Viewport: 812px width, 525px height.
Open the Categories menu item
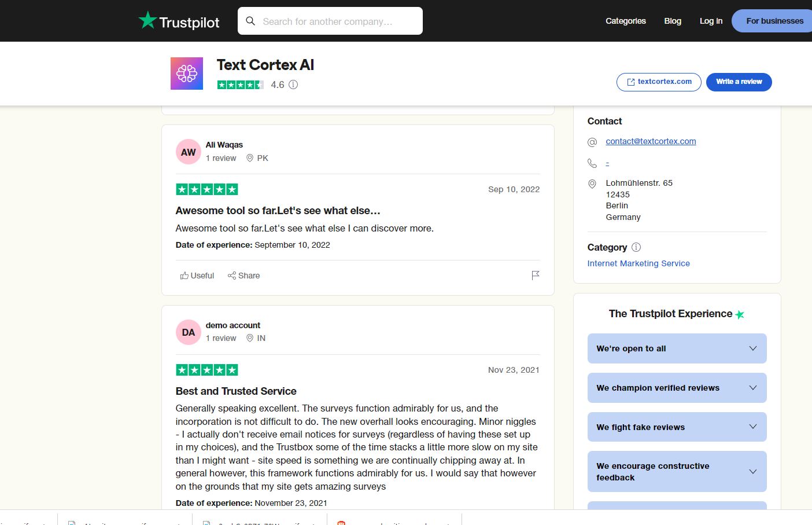click(625, 21)
